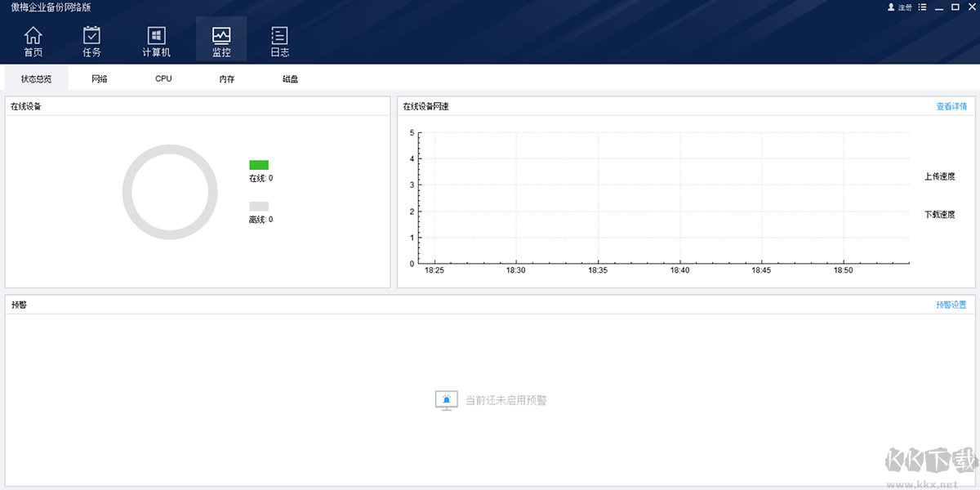Open the list menu icon near window controls
This screenshot has width=980, height=490.
tap(922, 7)
